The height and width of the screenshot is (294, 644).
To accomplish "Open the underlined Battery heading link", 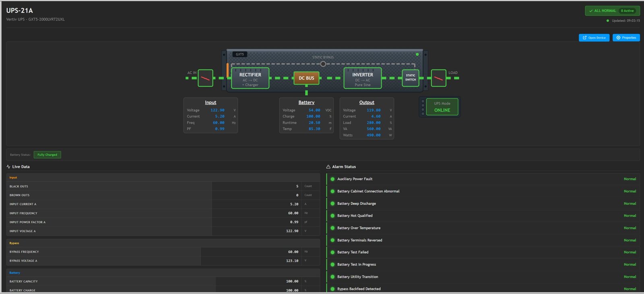I will click(306, 103).
